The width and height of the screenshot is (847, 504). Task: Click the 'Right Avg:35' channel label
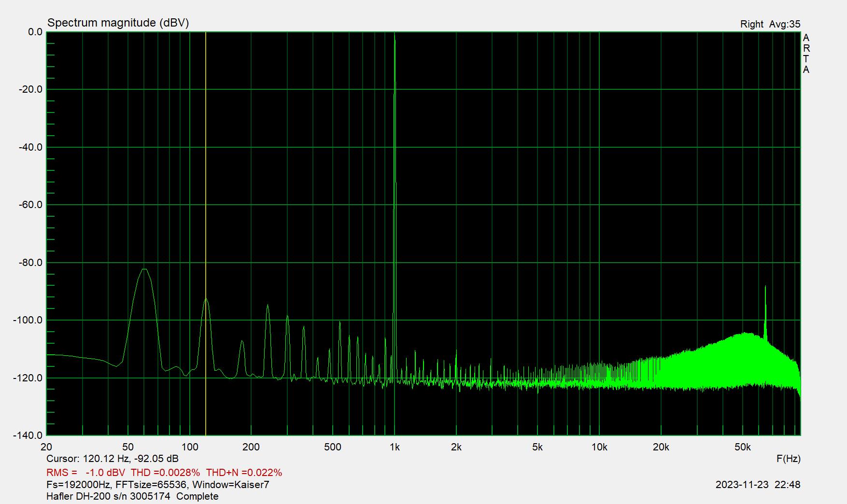pos(770,24)
